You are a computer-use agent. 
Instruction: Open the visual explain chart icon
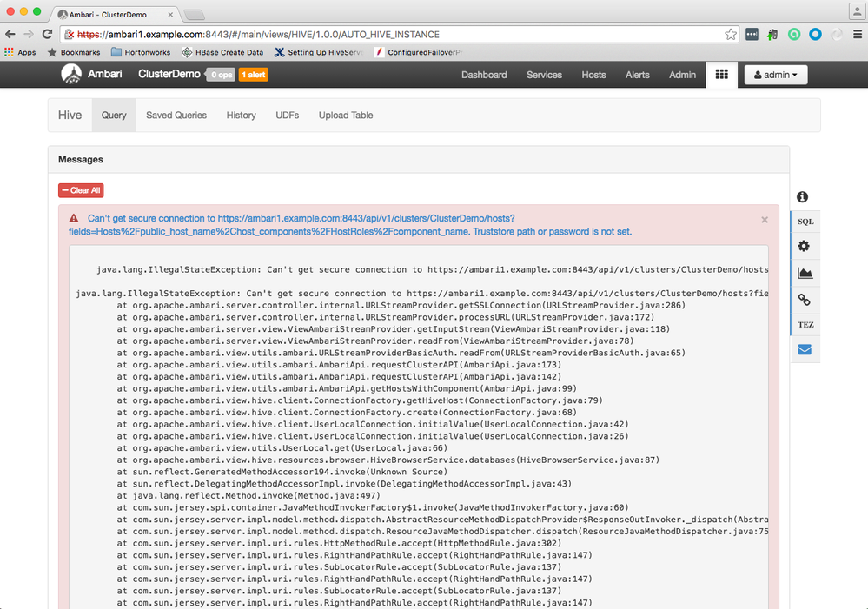click(x=805, y=272)
